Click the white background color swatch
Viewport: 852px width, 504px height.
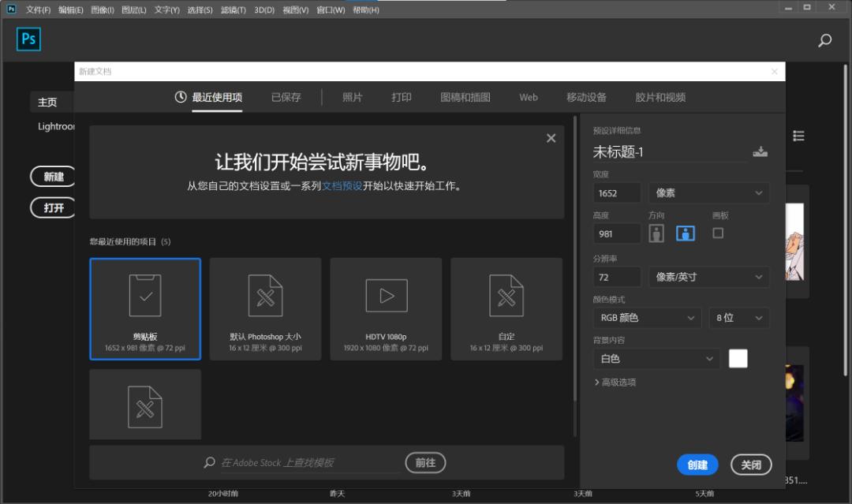(x=738, y=358)
